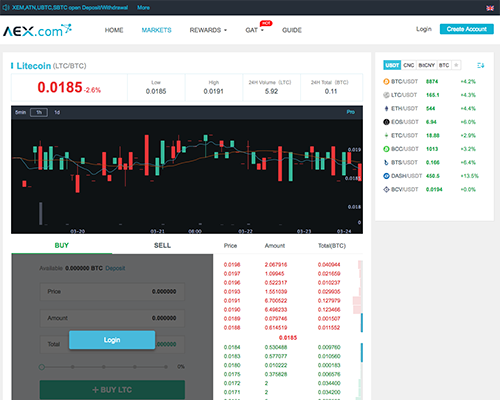Click the market list sort icon
Image resolution: width=500 pixels, height=400 pixels.
click(480, 65)
